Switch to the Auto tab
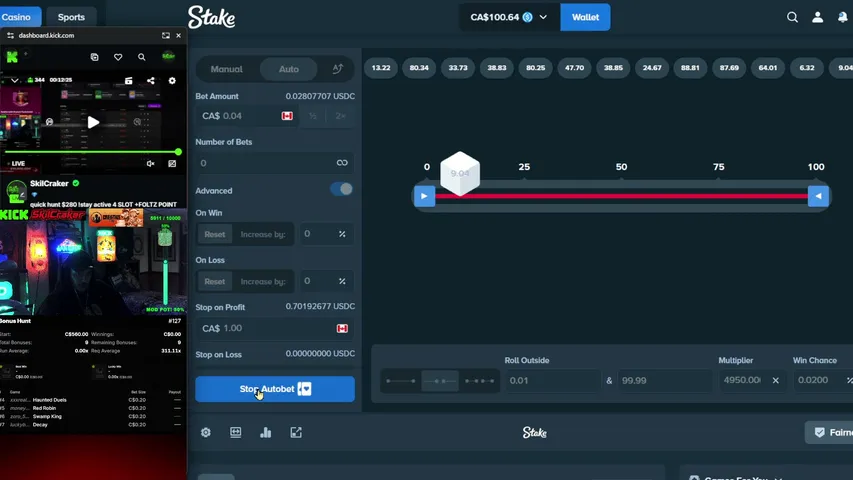The height and width of the screenshot is (480, 853). click(288, 69)
